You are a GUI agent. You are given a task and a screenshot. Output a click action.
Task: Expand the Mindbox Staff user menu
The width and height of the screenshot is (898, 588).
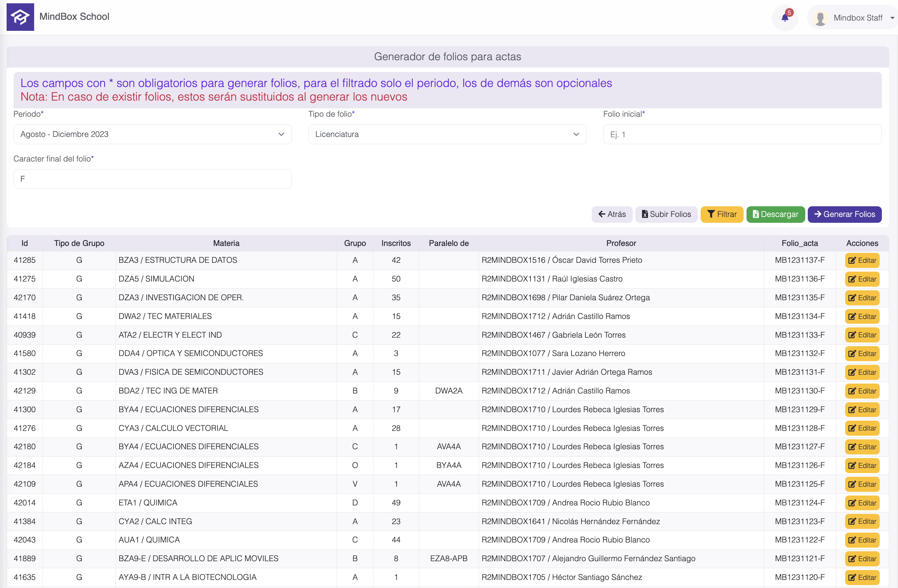pos(892,18)
